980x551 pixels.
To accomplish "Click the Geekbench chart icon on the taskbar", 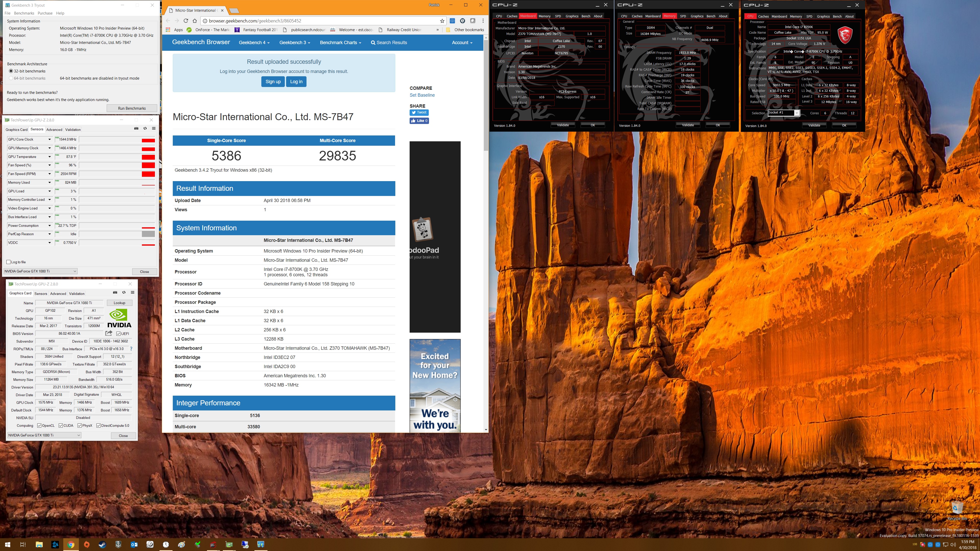I will [x=261, y=545].
